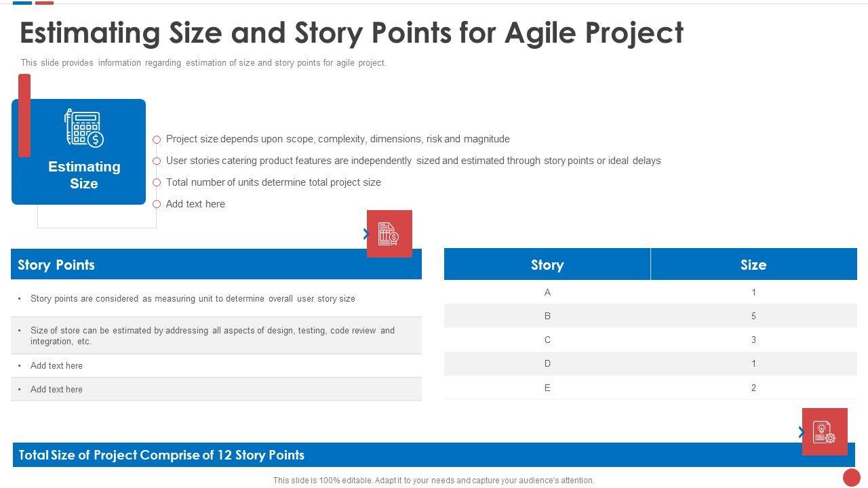Click the calculator icon in Estimating Size box

pyautogui.click(x=84, y=128)
